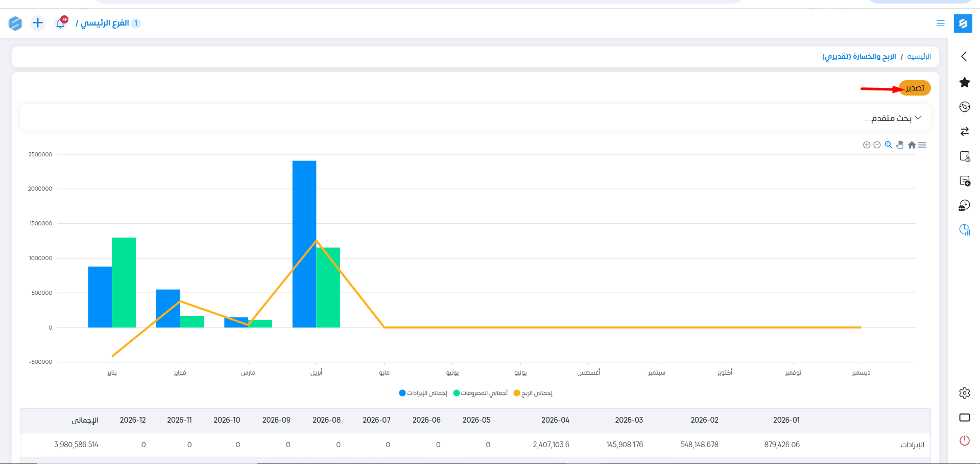Click the red power logout icon
Screen dimensions: 980x464
point(964,440)
